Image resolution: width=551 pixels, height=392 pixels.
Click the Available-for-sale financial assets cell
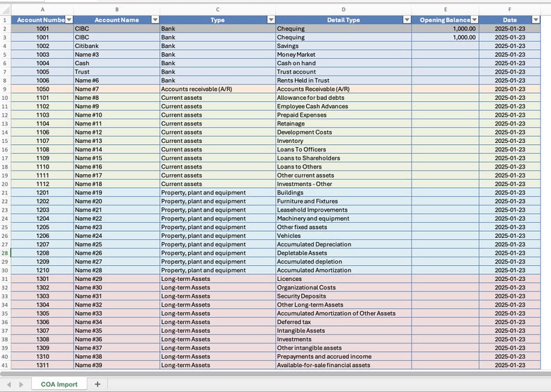click(x=344, y=365)
